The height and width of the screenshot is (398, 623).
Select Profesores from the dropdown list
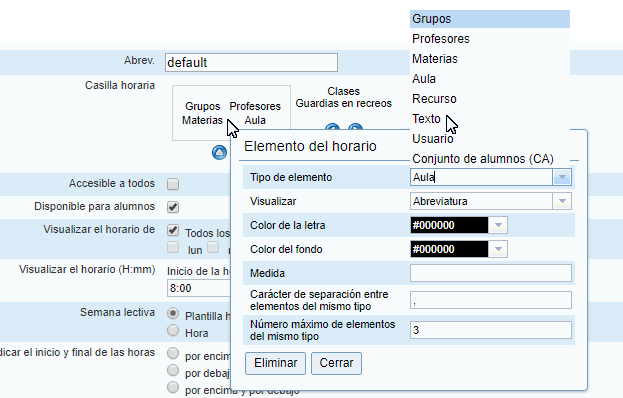[490, 39]
